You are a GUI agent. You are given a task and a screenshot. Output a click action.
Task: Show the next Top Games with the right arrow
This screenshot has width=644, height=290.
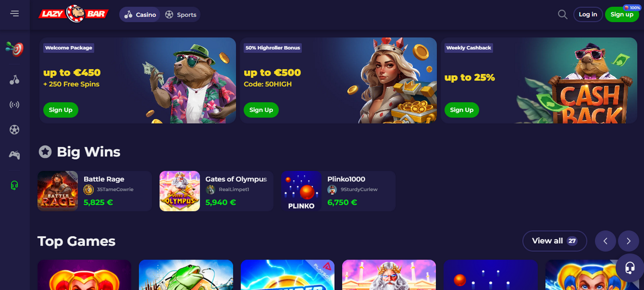pyautogui.click(x=628, y=241)
